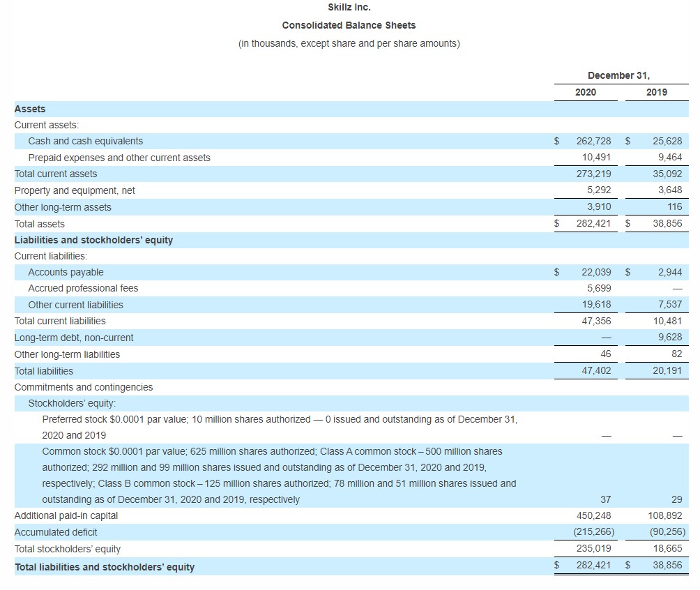
Task: Click the 5,292 property and equipment value
Action: (x=599, y=190)
